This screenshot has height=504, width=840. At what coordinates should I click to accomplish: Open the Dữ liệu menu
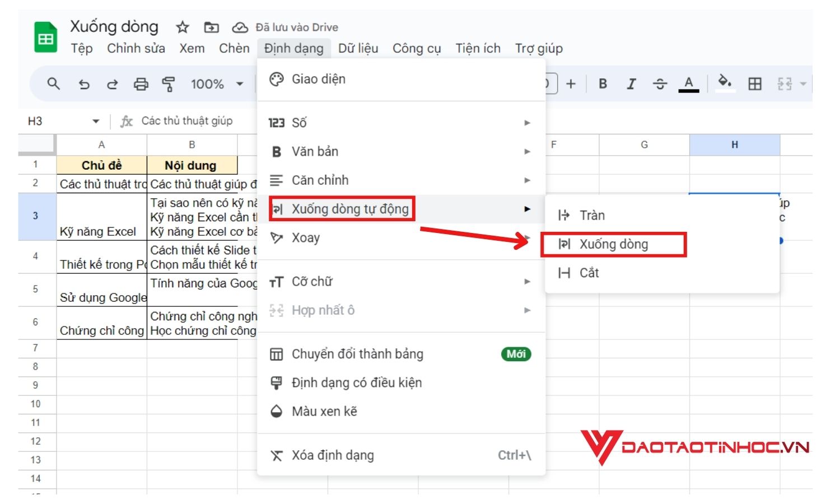(358, 49)
